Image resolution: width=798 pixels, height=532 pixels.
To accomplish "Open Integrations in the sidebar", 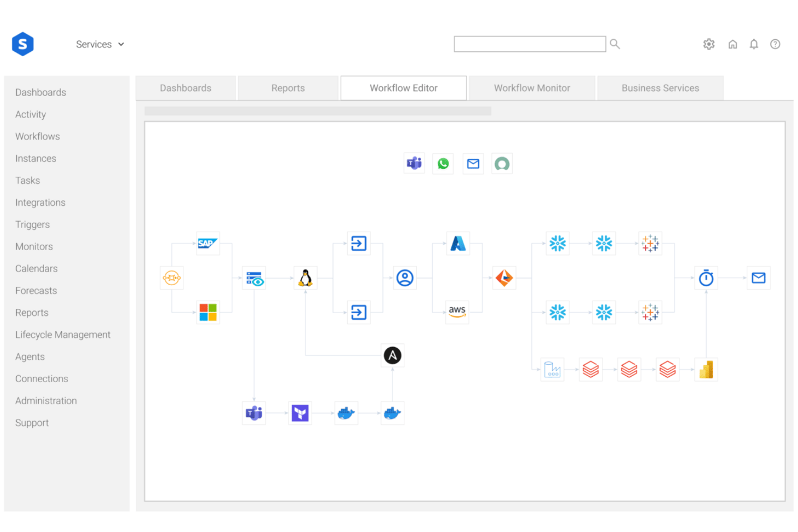I will (x=40, y=203).
